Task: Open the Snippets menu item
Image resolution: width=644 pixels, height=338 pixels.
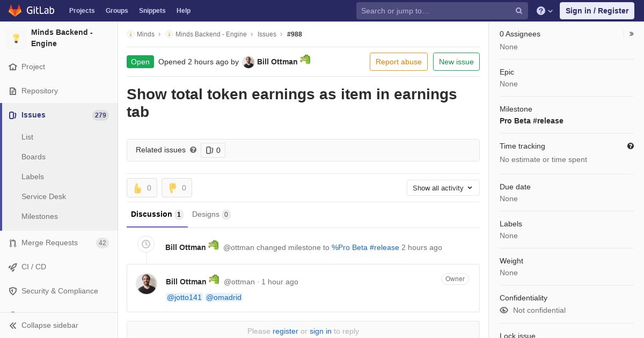Action: (x=152, y=11)
